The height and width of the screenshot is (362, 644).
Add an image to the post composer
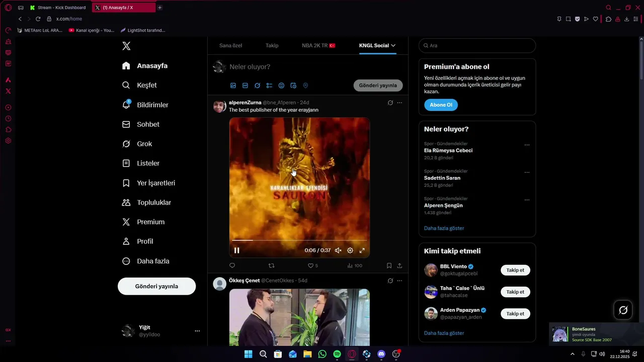(233, 85)
